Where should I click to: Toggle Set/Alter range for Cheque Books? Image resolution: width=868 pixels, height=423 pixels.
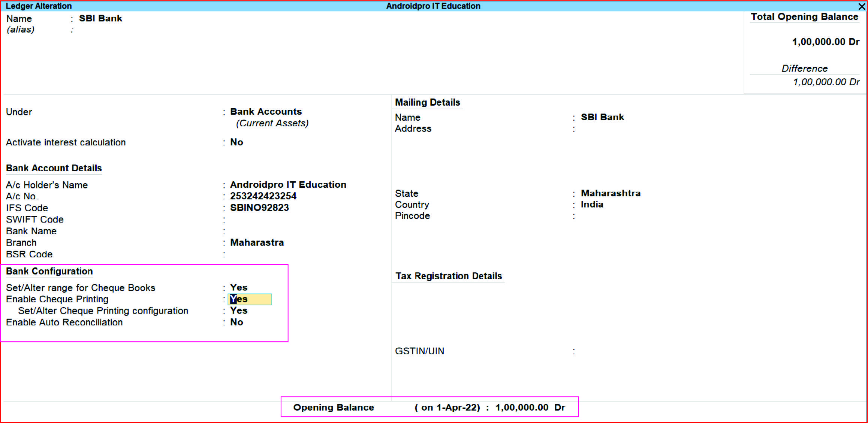239,287
